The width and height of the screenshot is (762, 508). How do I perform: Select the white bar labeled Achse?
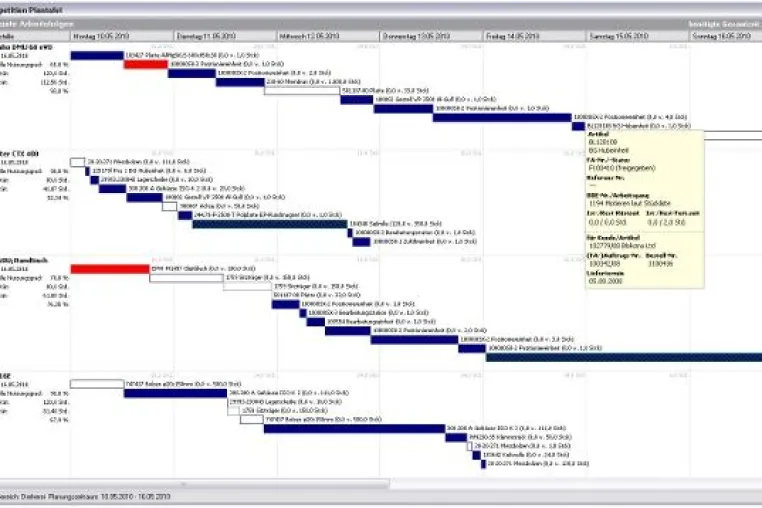170,207
